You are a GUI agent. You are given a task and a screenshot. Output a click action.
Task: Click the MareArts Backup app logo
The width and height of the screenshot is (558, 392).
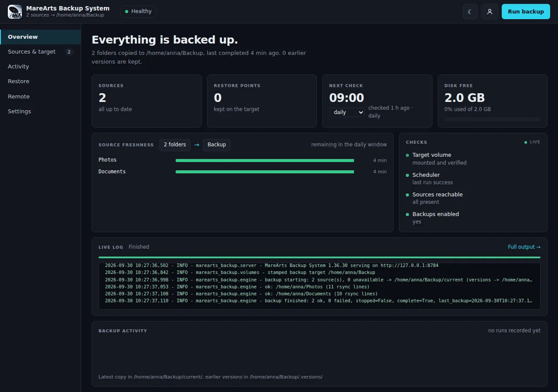point(15,12)
